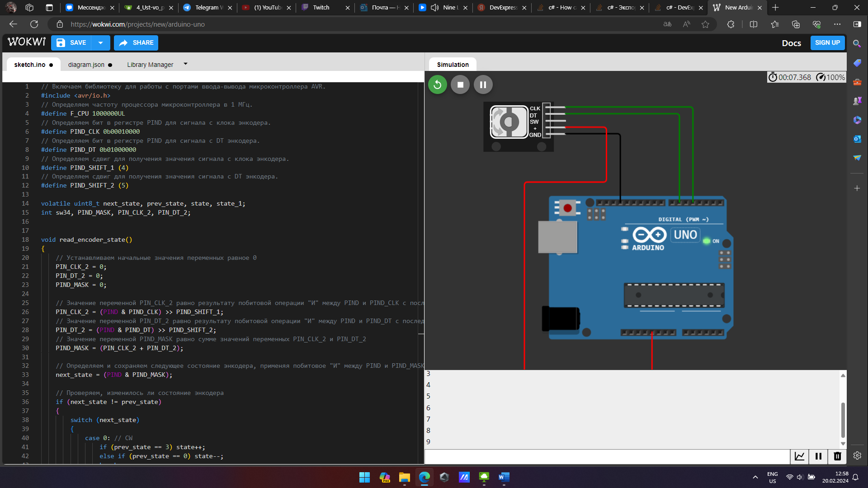The width and height of the screenshot is (868, 488).
Task: Expand the SAVE dropdown arrow
Action: [100, 42]
